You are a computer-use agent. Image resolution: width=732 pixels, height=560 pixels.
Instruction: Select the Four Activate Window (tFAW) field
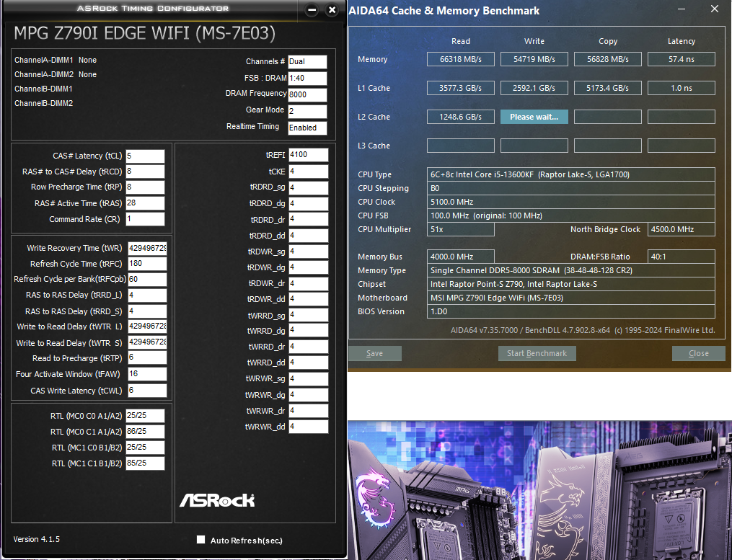(x=148, y=374)
